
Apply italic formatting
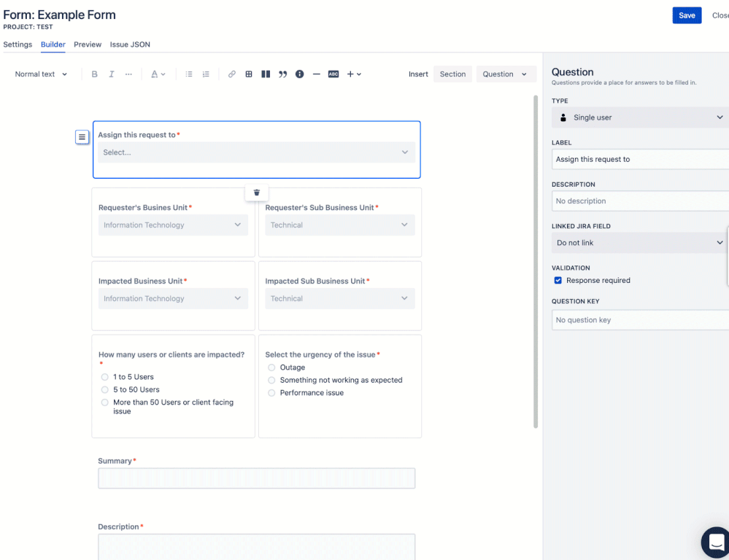tap(111, 74)
